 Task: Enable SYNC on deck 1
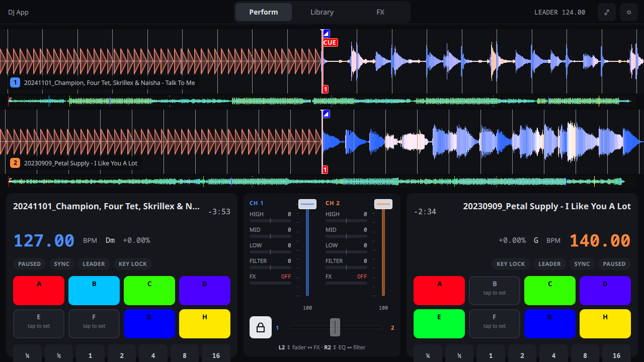pos(62,264)
